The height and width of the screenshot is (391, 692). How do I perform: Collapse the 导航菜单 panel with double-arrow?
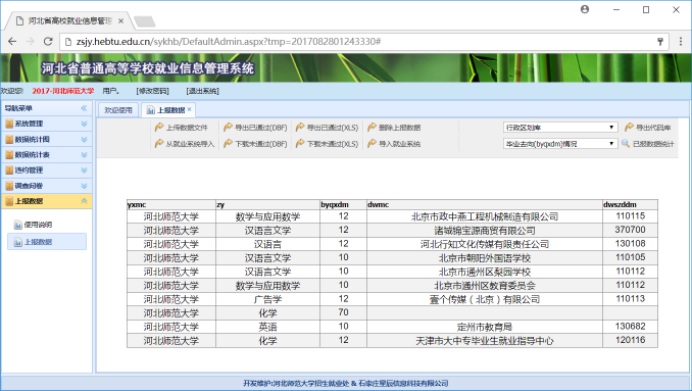pos(84,108)
